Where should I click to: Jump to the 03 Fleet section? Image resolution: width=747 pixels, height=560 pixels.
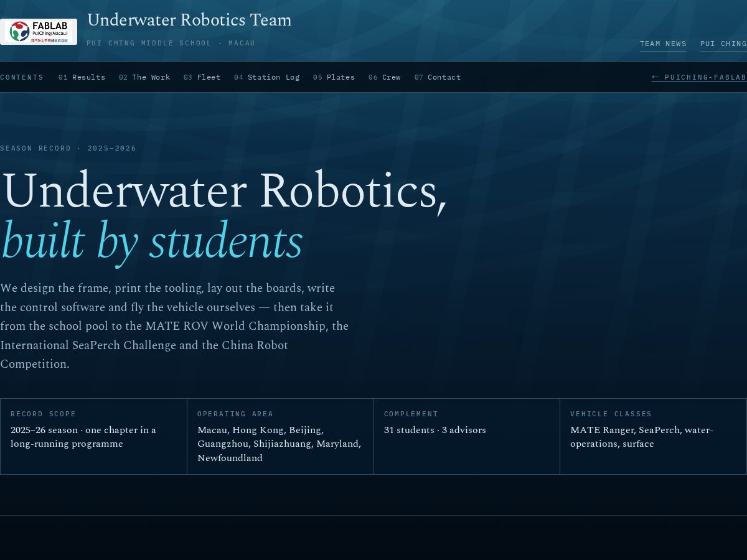(x=202, y=77)
